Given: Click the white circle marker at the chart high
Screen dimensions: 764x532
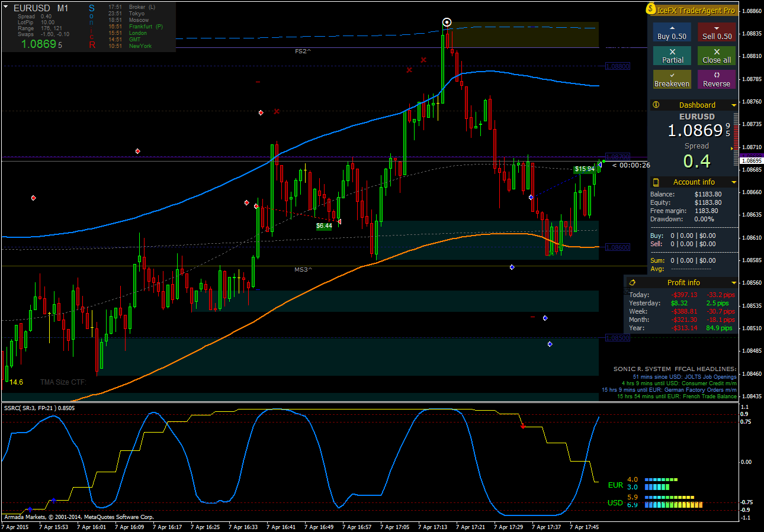Looking at the screenshot, I should tap(447, 22).
